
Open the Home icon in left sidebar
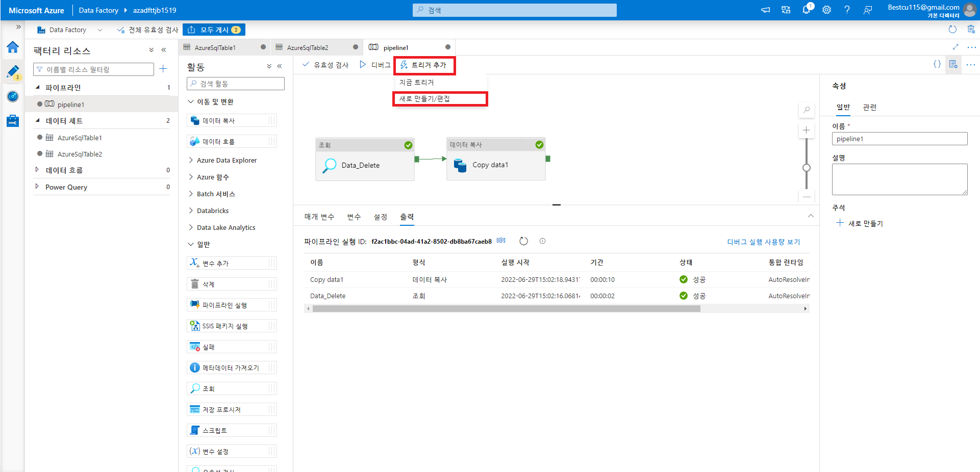point(13,47)
